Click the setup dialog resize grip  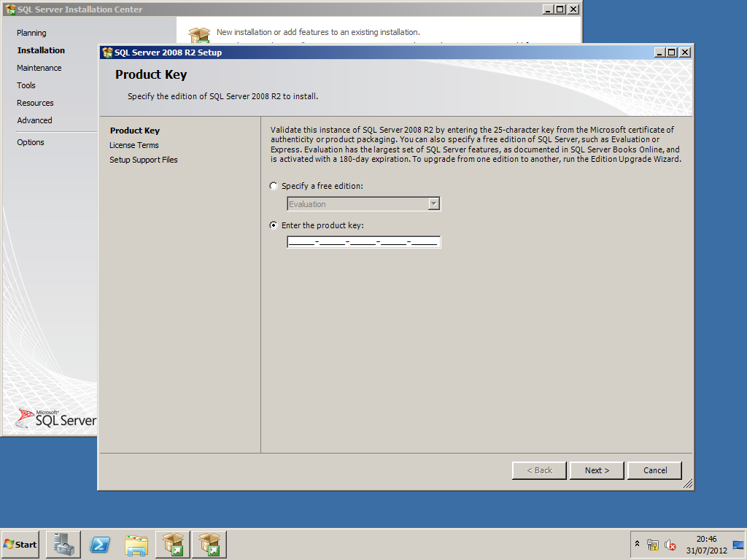[687, 484]
